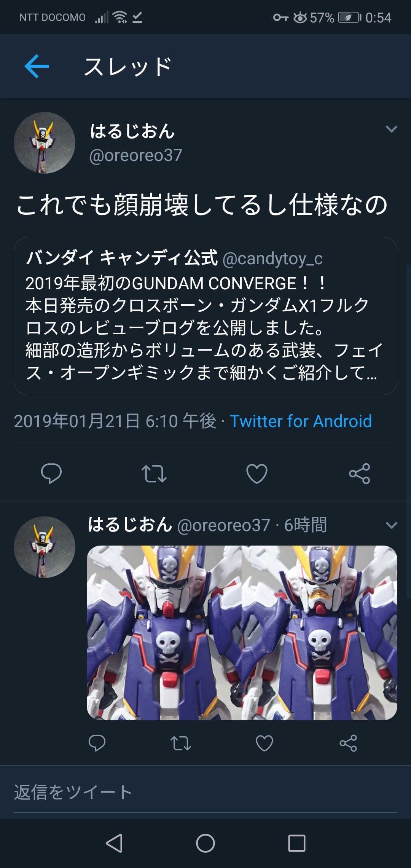
Task: Open quoted Bandai Candy tweet
Action: [x=205, y=316]
